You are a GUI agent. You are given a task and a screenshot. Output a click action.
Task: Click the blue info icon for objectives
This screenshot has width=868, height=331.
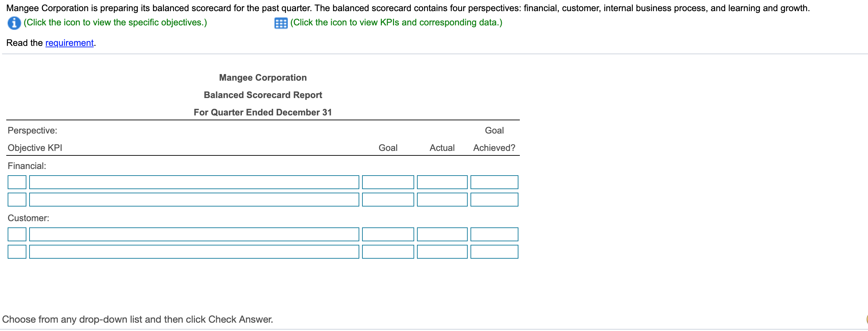(x=14, y=23)
